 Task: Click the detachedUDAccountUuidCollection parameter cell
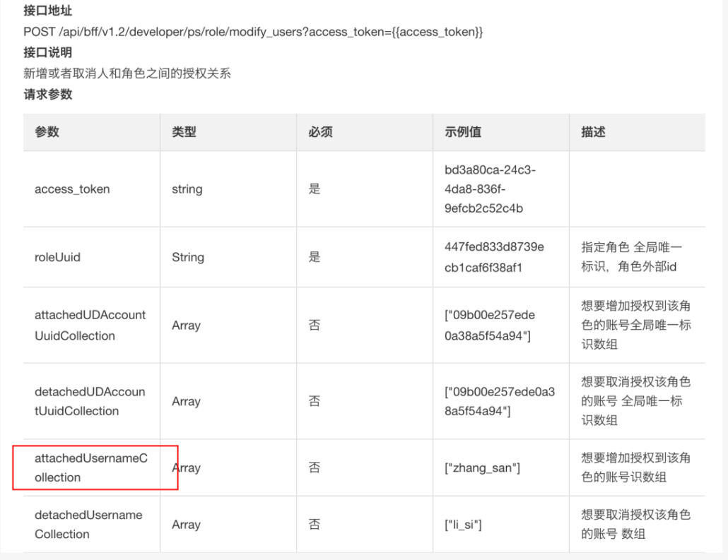[x=90, y=401]
